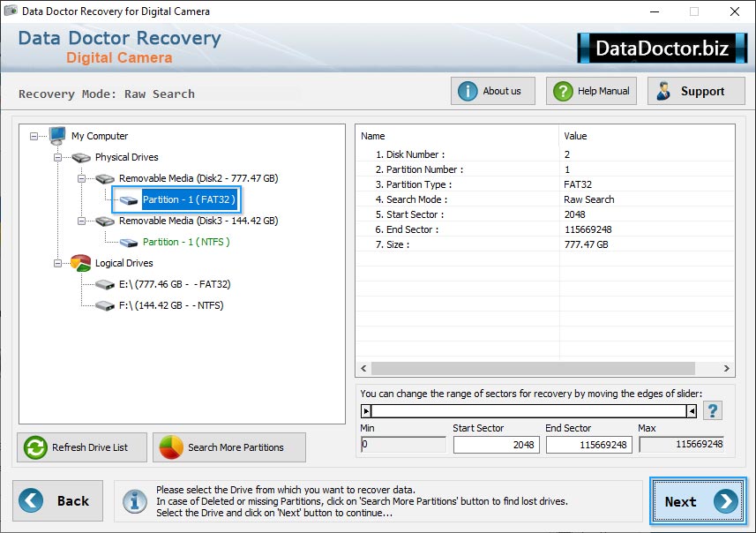
Task: Click the 'Raw Search' value cell
Action: (588, 199)
